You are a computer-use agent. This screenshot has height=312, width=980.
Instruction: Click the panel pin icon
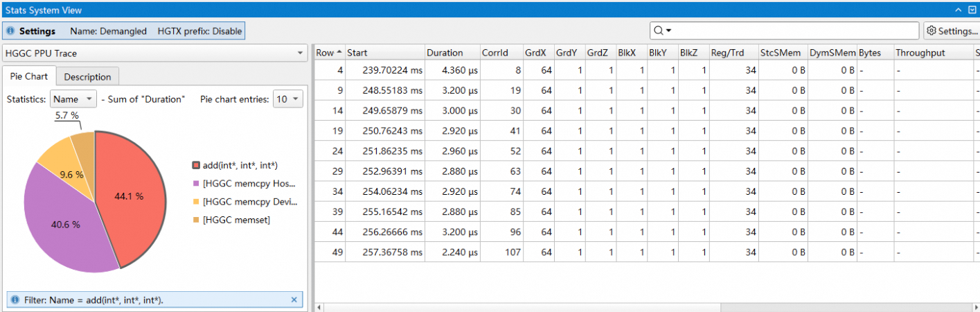tap(972, 10)
